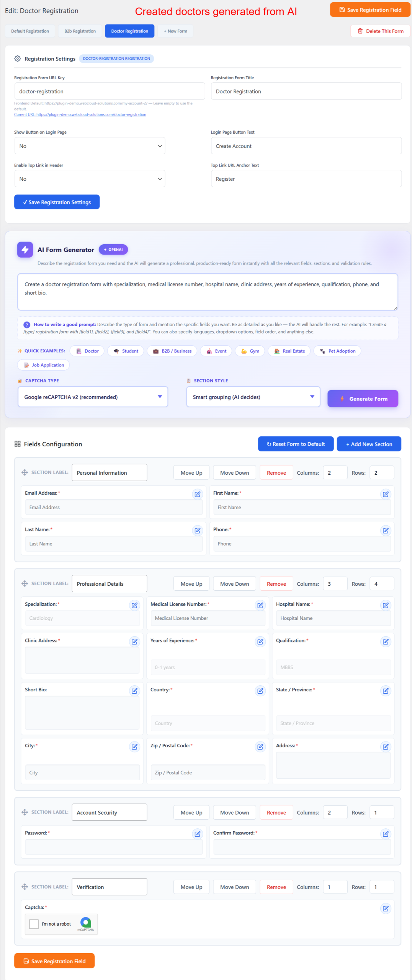412x980 pixels.
Task: Click edit icon for Address field
Action: pyautogui.click(x=386, y=747)
